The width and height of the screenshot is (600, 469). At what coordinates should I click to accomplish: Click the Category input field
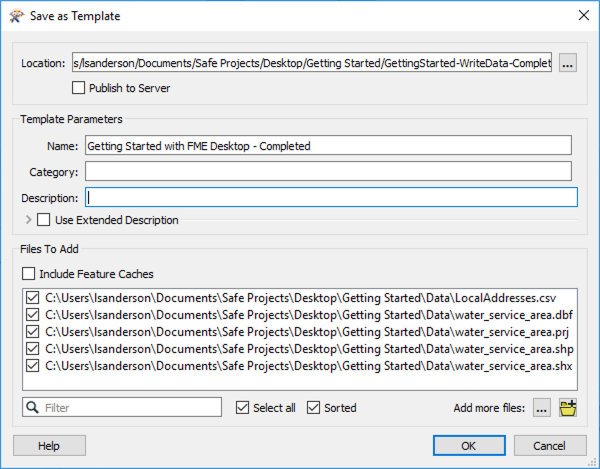[328, 172]
